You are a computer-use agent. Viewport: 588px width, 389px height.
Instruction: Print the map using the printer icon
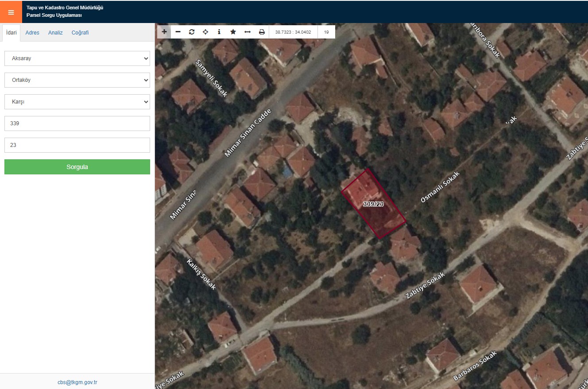pyautogui.click(x=262, y=32)
